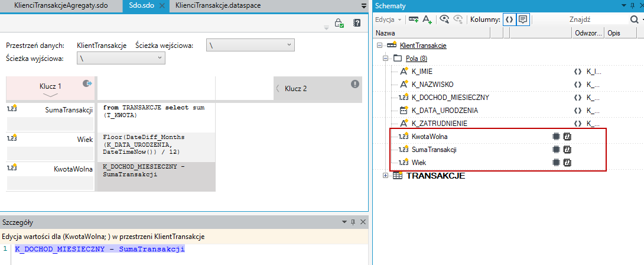Image resolution: width=644 pixels, height=265 pixels.
Task: Click the solid chip icon in KwotaWolna row
Action: [556, 137]
